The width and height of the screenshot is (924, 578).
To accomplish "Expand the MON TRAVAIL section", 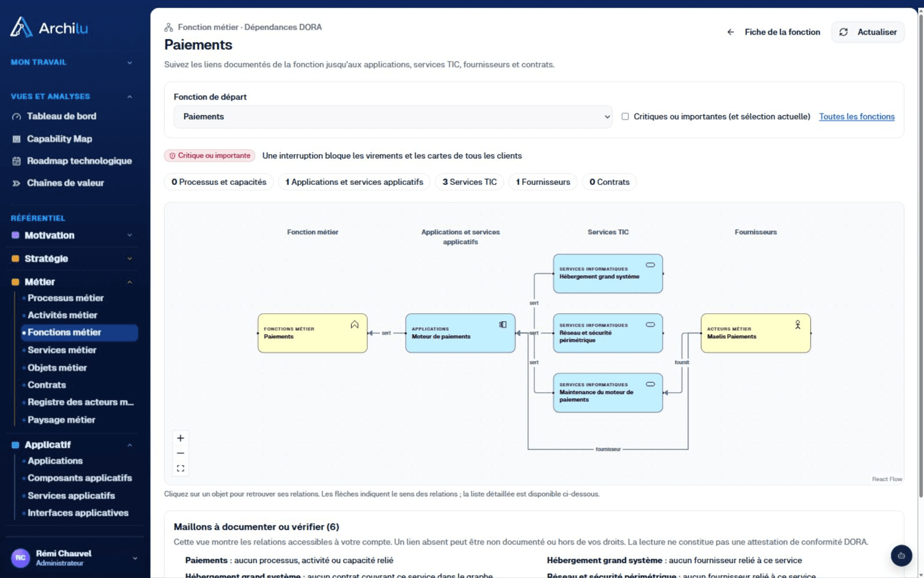I will (x=72, y=62).
